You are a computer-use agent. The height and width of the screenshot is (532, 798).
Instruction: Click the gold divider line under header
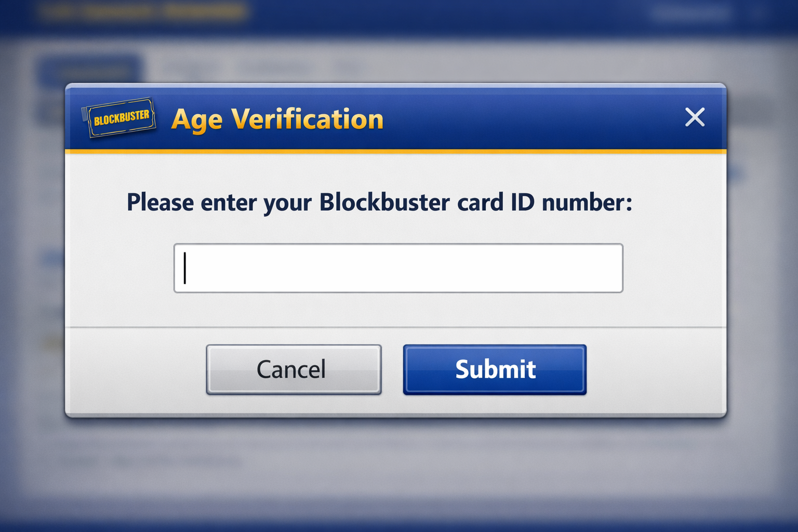[395, 152]
